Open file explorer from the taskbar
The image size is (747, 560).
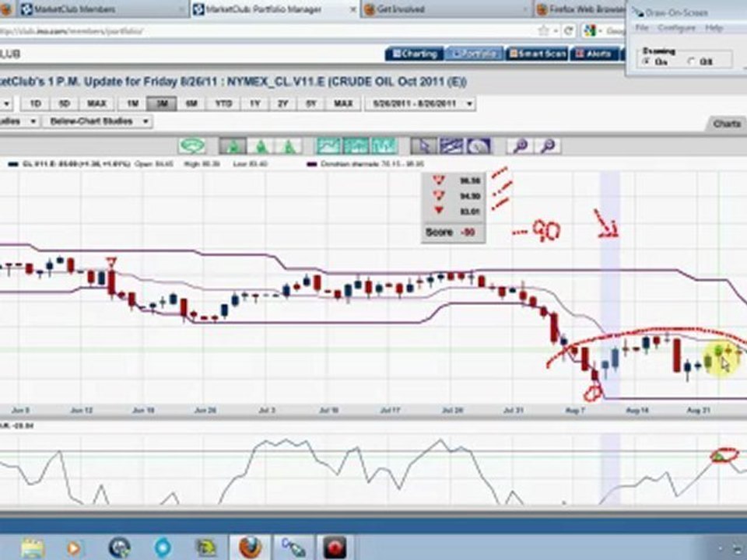pos(33,548)
